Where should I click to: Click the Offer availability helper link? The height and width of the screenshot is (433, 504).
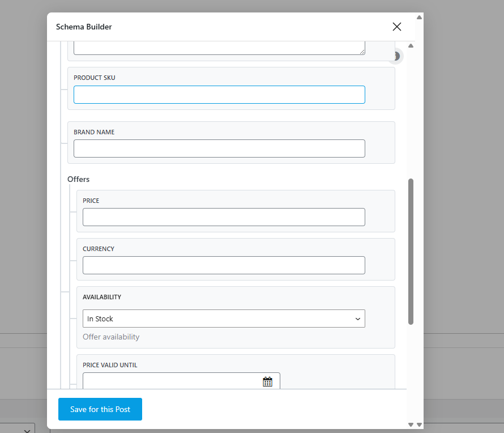(111, 337)
